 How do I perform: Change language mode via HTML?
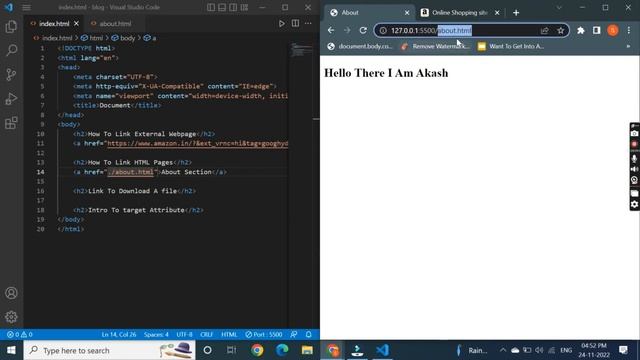click(229, 334)
